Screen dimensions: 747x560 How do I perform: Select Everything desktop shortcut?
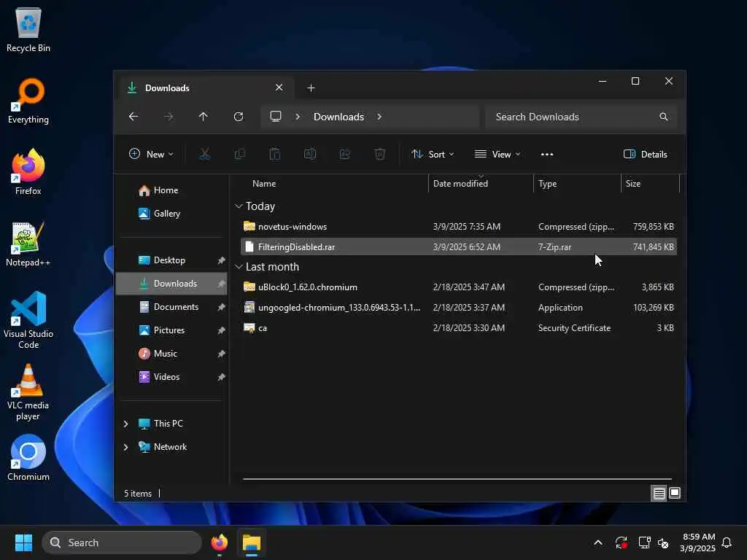[28, 101]
